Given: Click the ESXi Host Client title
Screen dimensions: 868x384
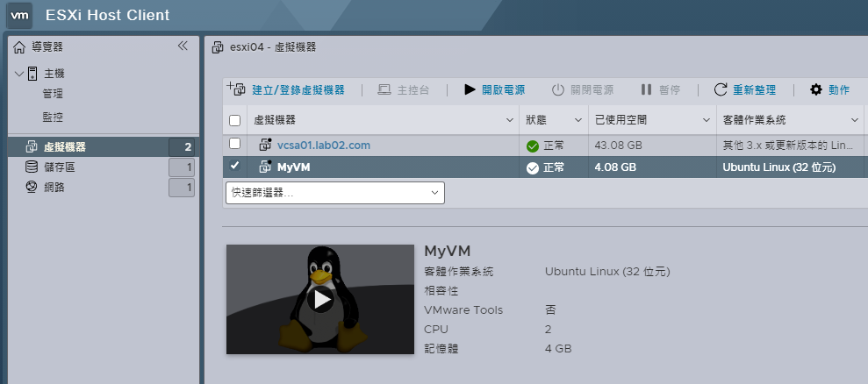Looking at the screenshot, I should [x=107, y=15].
